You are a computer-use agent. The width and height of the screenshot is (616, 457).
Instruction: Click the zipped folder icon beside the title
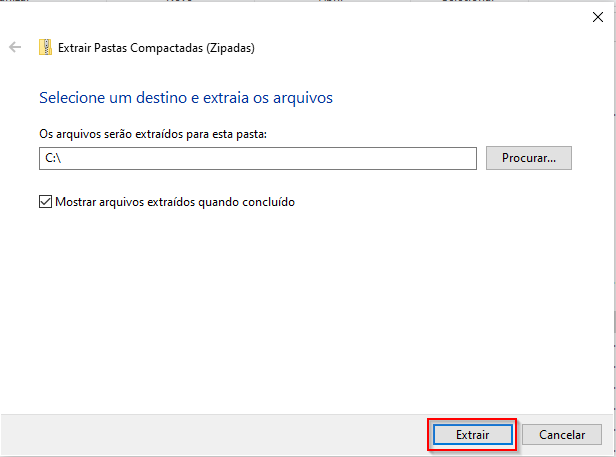[45, 47]
